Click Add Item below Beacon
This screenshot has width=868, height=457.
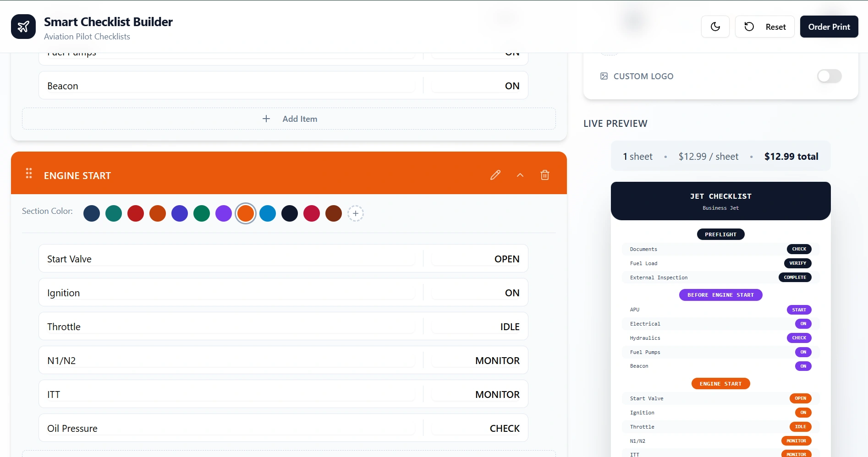pos(289,119)
